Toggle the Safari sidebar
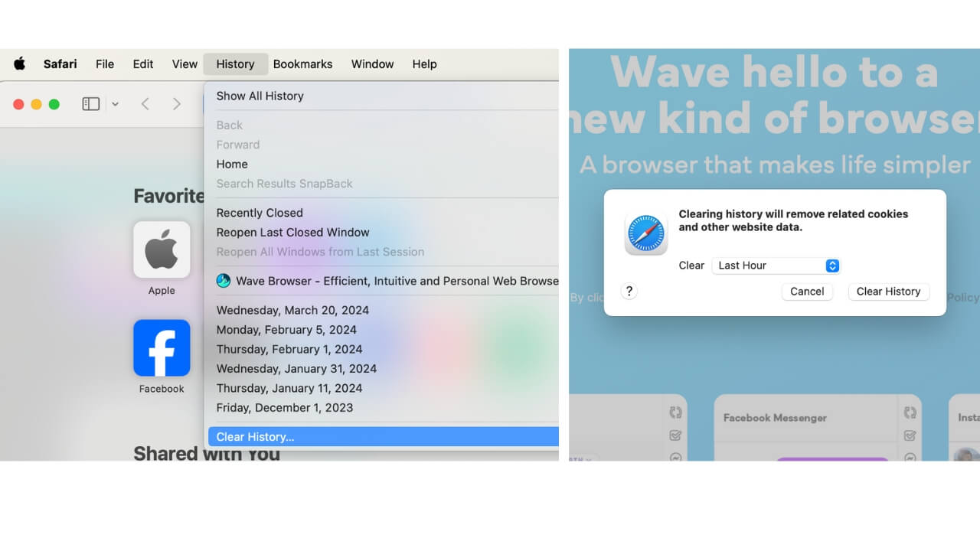 click(90, 103)
